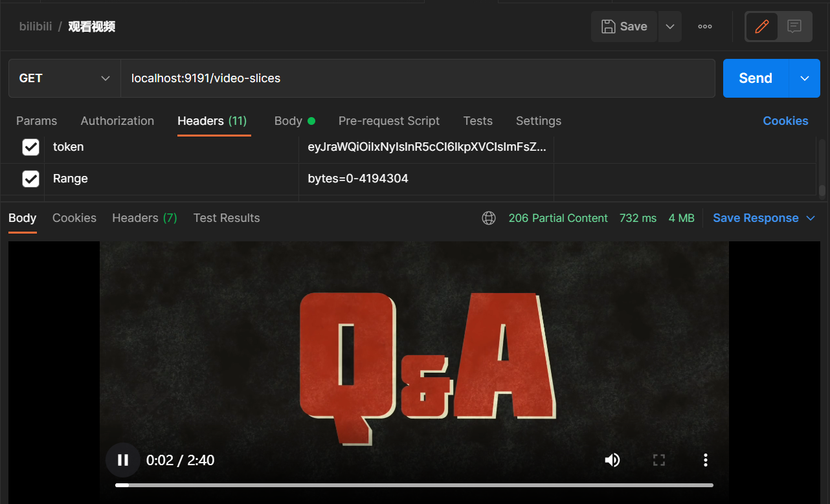The height and width of the screenshot is (504, 830).
Task: Open the Test Results tab
Action: 227,218
